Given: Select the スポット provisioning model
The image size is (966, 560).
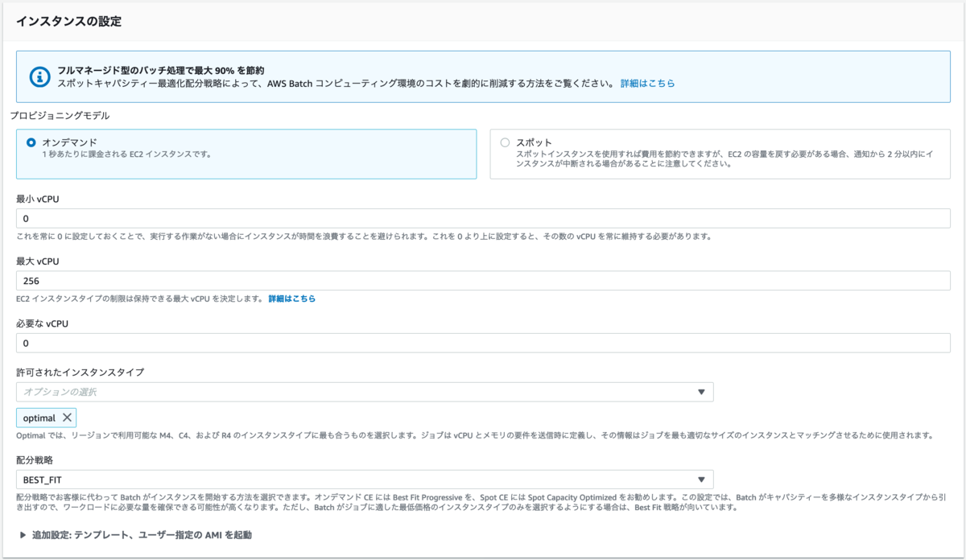Looking at the screenshot, I should 505,142.
